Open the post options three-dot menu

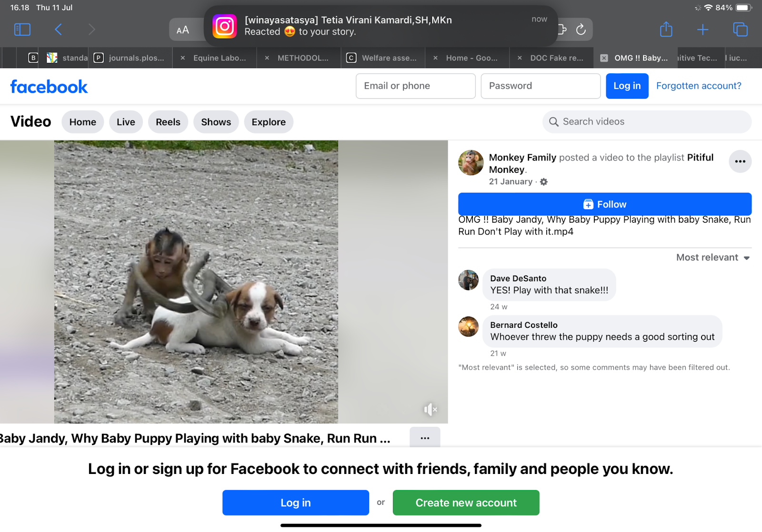pyautogui.click(x=740, y=161)
